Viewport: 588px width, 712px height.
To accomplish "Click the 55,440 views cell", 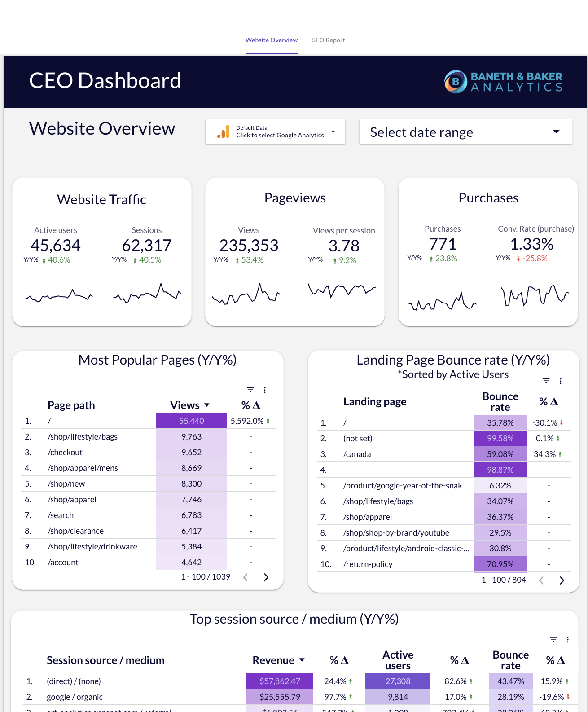I will click(191, 421).
